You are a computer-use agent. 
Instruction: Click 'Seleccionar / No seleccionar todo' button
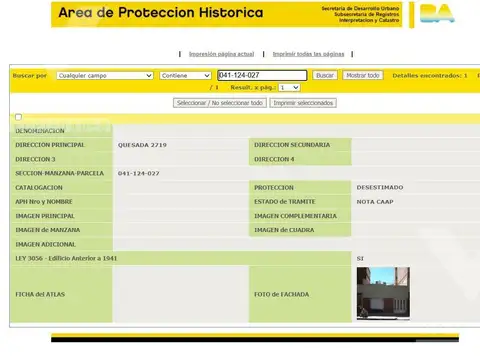220,103
